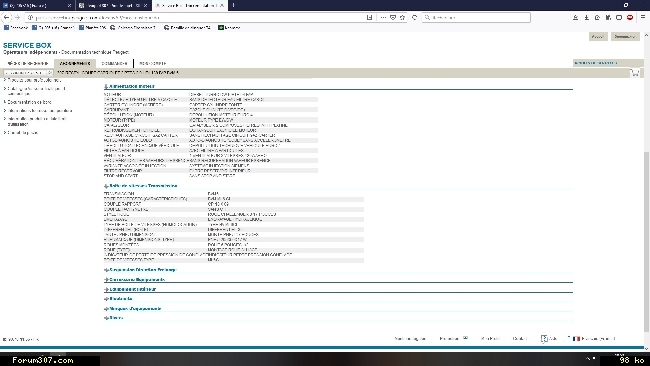Open a new browser tab with plus
Screen dimensions: 650x366
[233, 5]
